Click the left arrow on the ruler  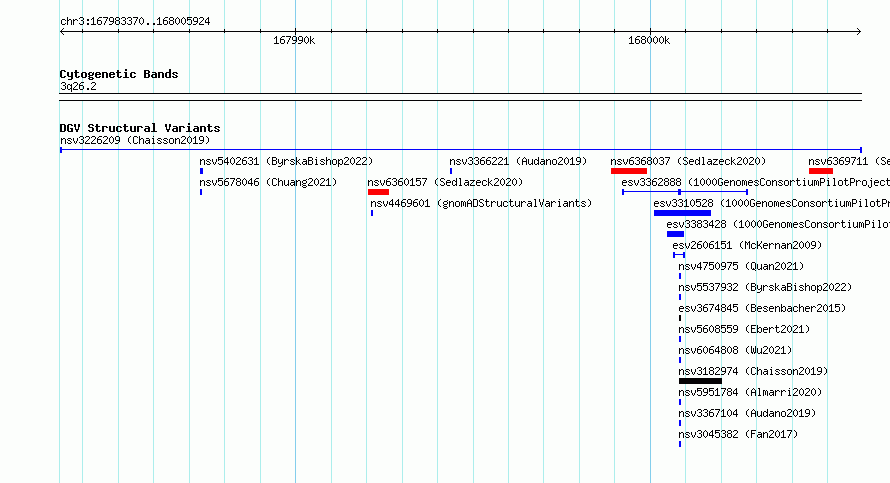click(x=62, y=32)
